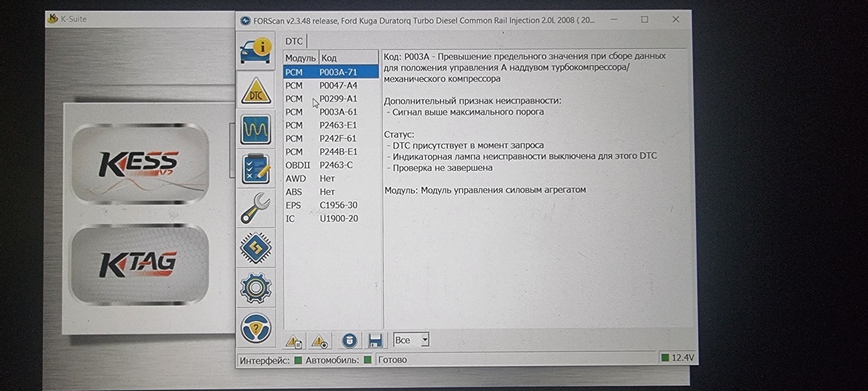Select the ABS module row
868x391 pixels.
tap(331, 191)
